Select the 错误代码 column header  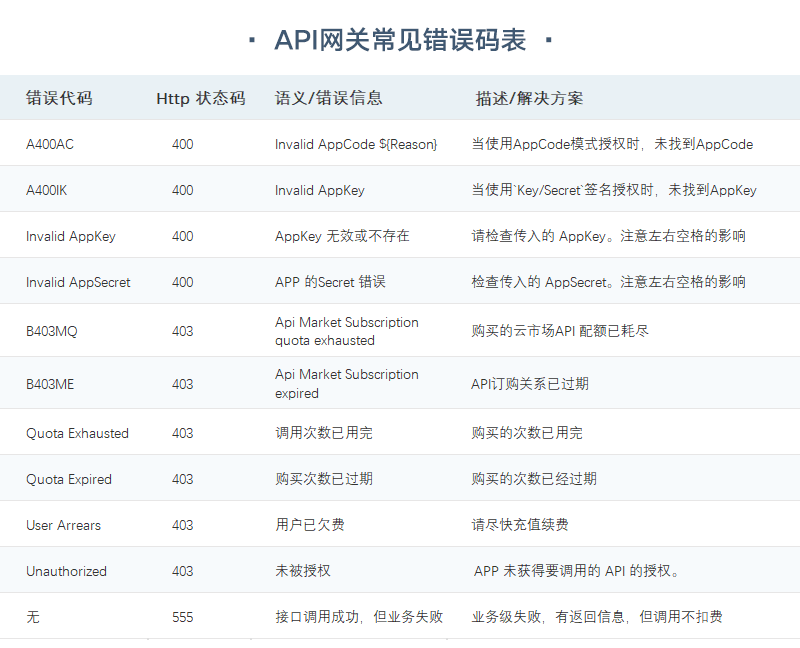pos(59,98)
